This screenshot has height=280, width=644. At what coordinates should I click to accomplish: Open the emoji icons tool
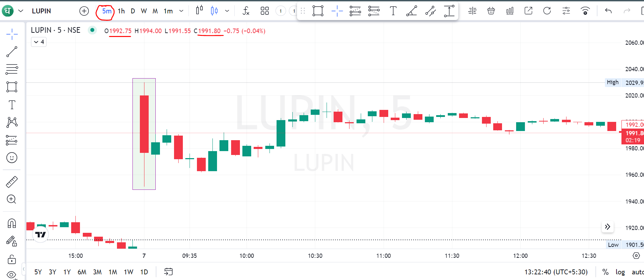click(12, 158)
